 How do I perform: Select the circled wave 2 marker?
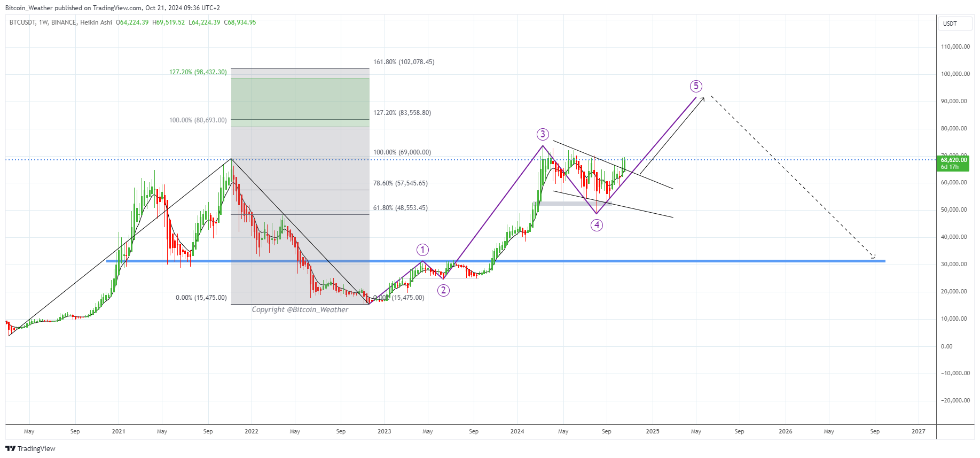(x=443, y=290)
